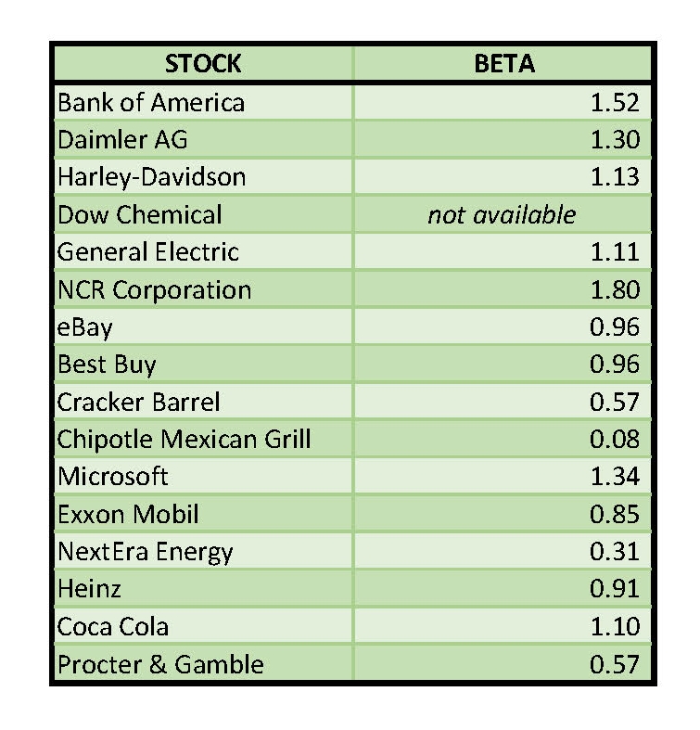The height and width of the screenshot is (730, 700).
Task: Select the Dow Chemical row label
Action: click(x=140, y=214)
